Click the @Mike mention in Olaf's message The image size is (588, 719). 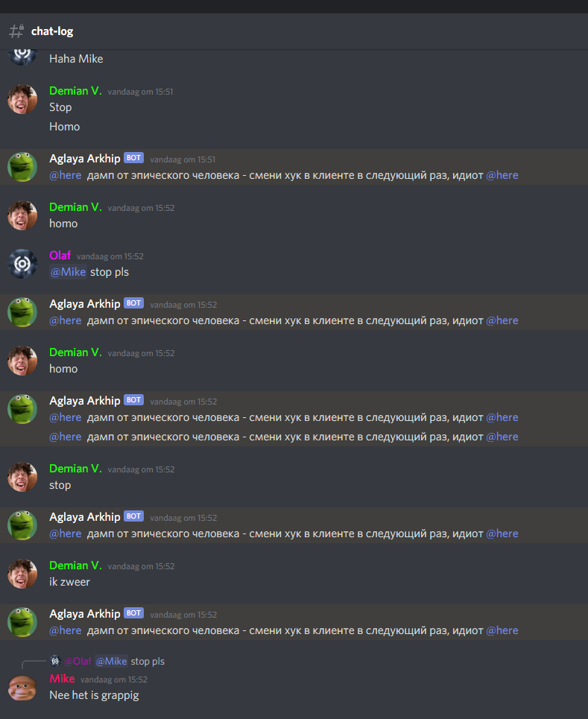click(x=68, y=272)
